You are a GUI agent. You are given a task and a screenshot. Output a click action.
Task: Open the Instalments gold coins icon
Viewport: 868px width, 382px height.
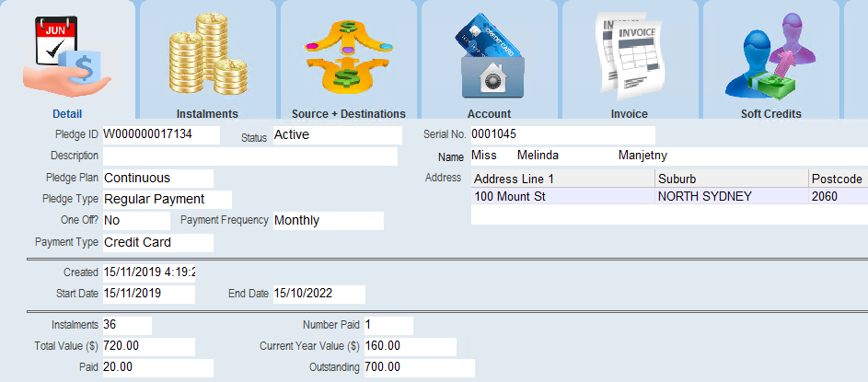208,54
